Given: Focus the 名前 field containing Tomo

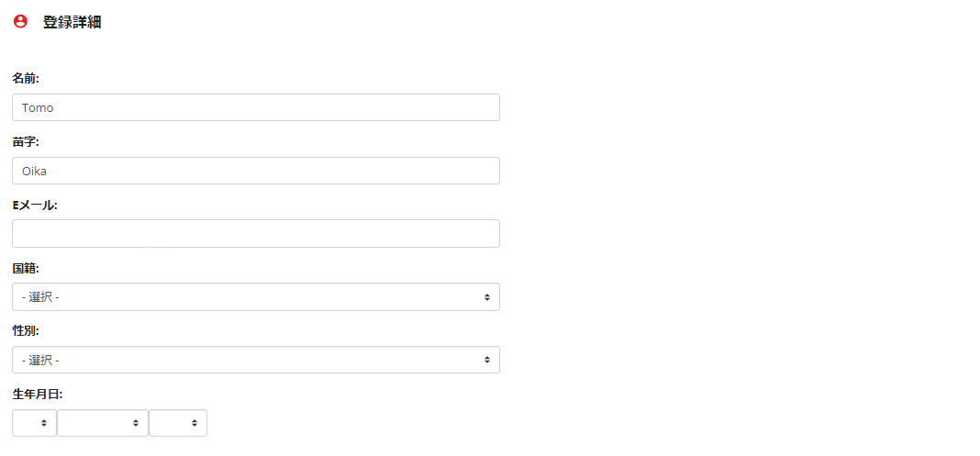Looking at the screenshot, I should coord(256,107).
